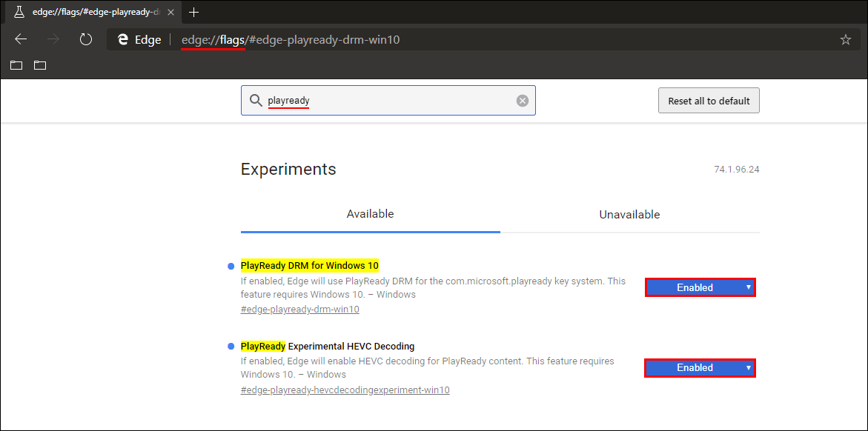Image resolution: width=868 pixels, height=431 pixels.
Task: Click the blue dot beside PlayReady DRM
Action: [231, 266]
